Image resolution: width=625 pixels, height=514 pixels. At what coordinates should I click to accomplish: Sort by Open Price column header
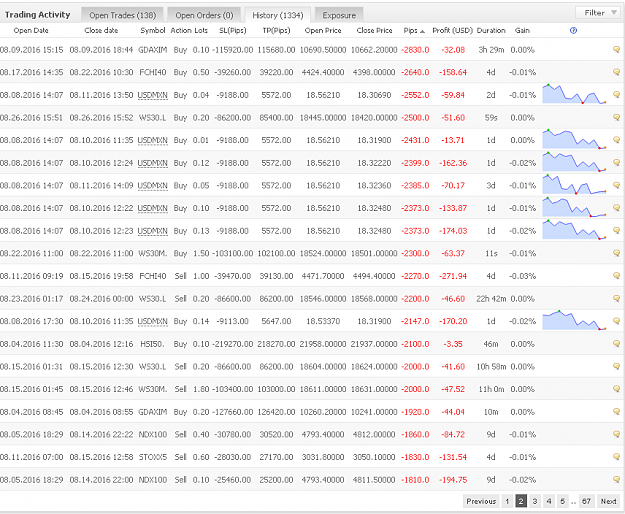click(323, 30)
